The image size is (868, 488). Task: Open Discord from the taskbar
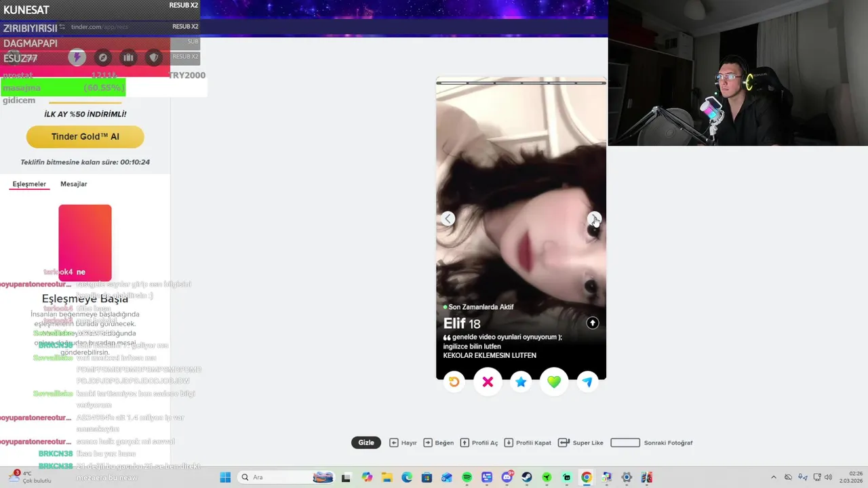pyautogui.click(x=507, y=477)
